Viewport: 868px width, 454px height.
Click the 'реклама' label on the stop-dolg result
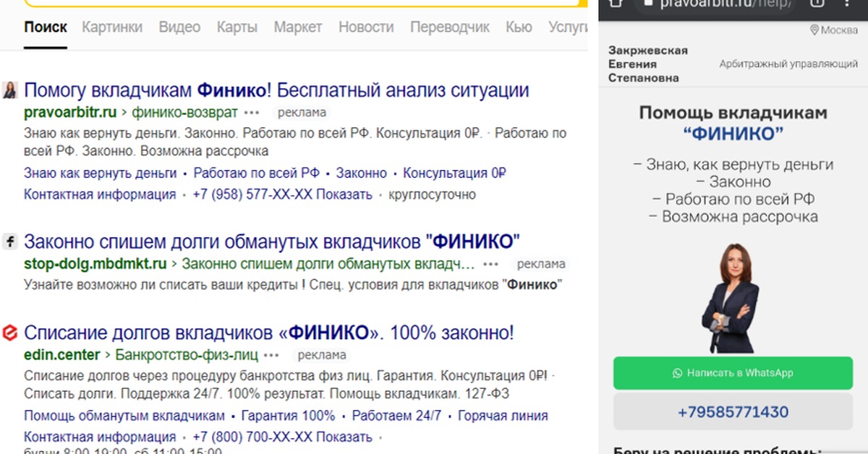[x=542, y=264]
